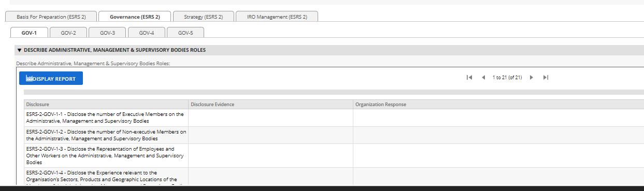
Task: Click Organization Response cell for ESRS-2-GOV-1-3
Action: click(x=498, y=155)
